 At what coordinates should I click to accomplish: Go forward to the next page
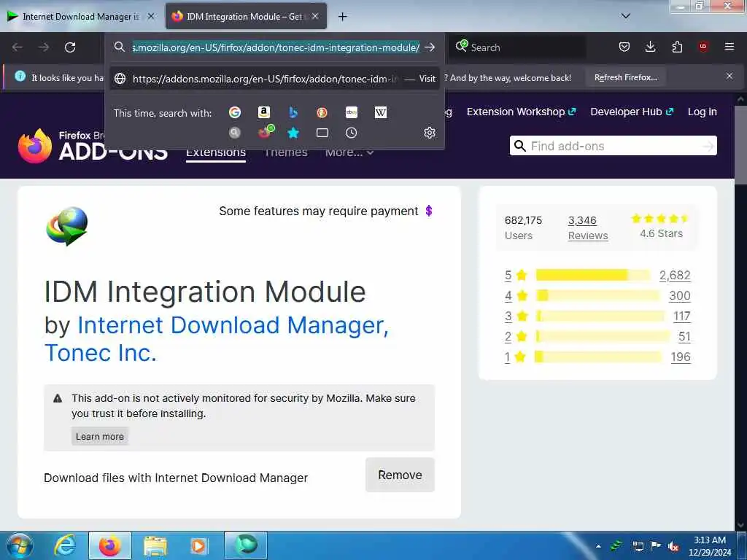click(44, 47)
